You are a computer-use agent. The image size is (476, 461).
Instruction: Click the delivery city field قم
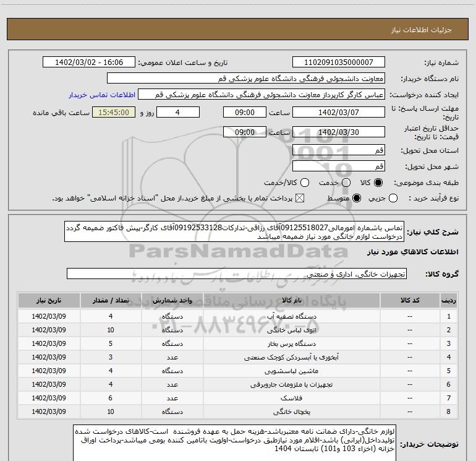point(339,166)
